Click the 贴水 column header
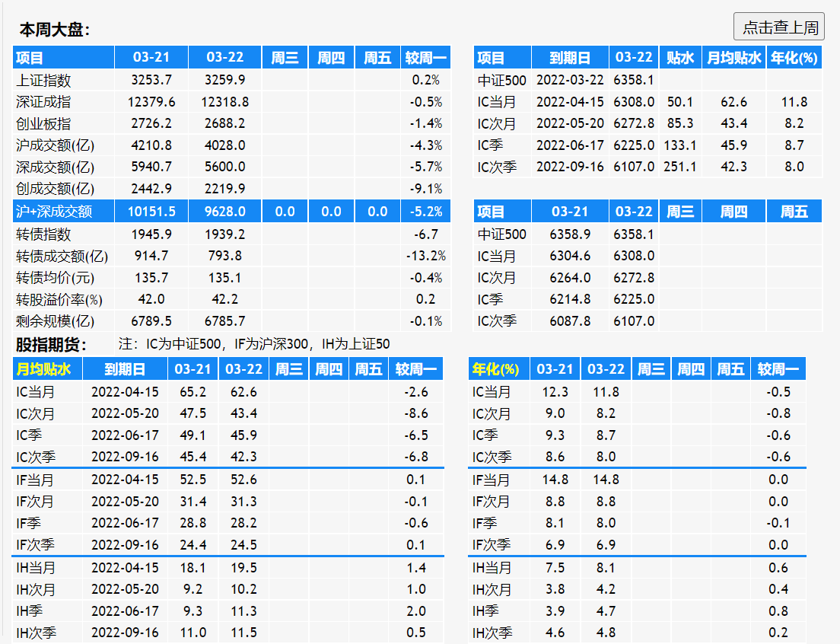This screenshot has width=840, height=644. pyautogui.click(x=680, y=57)
